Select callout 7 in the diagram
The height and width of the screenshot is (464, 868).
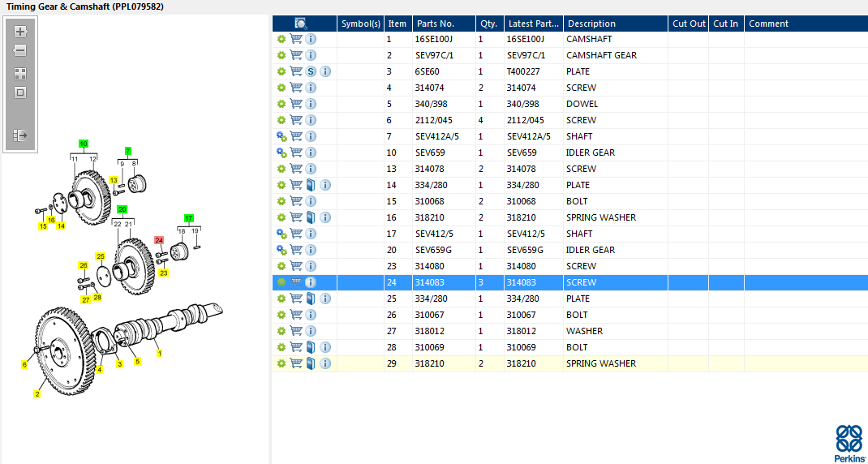point(128,151)
